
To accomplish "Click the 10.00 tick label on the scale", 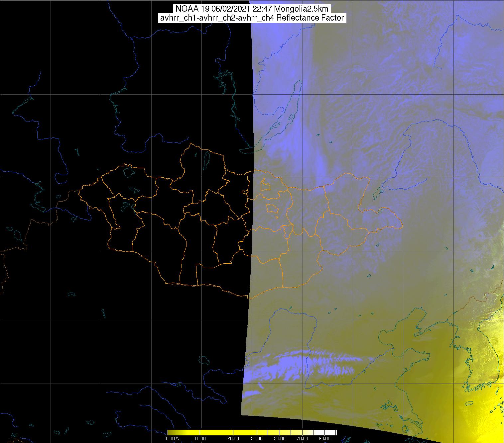I will [200, 439].
